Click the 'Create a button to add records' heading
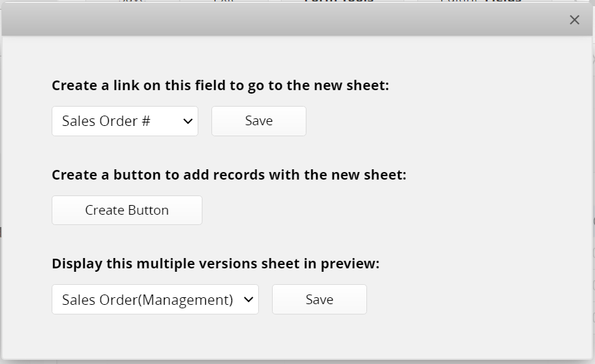Viewport: 595px width, 364px height. tap(229, 175)
